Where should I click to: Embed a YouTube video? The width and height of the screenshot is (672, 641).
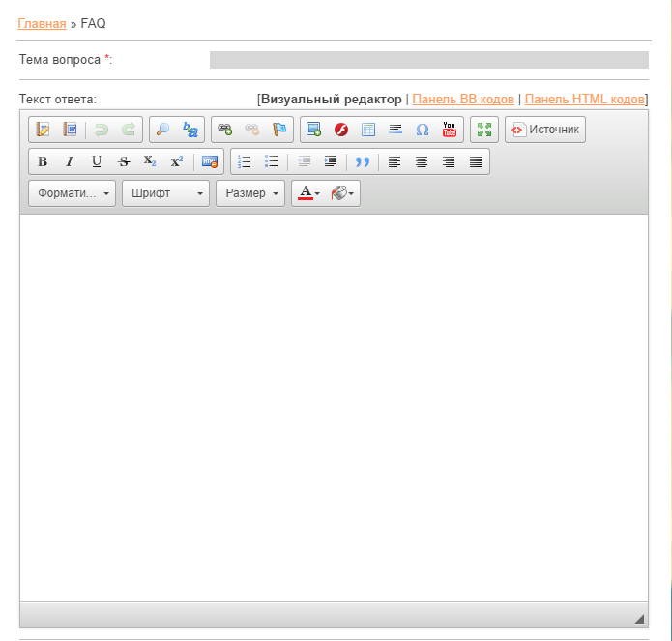[450, 130]
